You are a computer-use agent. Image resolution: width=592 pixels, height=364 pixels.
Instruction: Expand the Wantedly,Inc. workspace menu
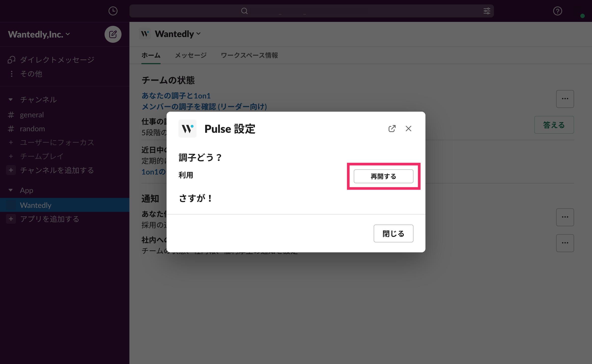39,34
